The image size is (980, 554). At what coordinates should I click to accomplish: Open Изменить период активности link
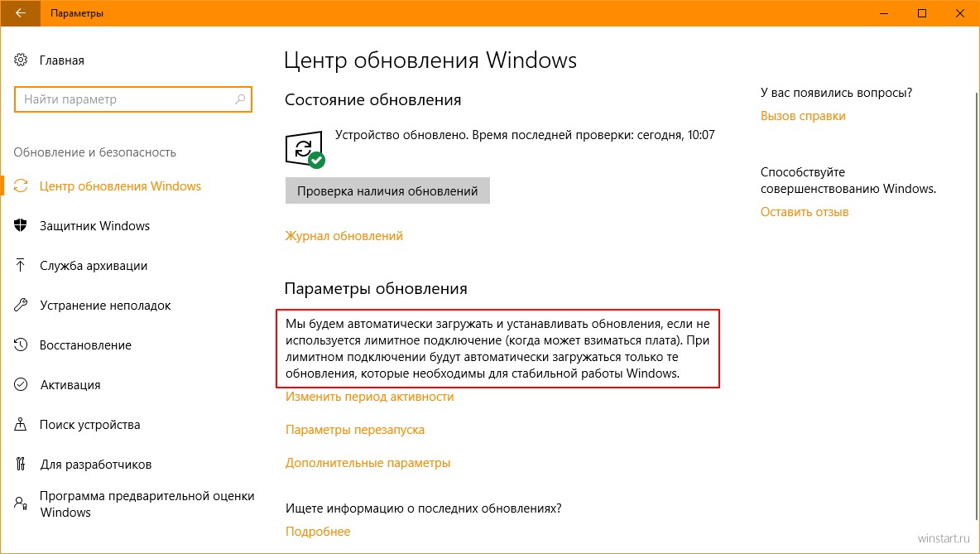[369, 397]
